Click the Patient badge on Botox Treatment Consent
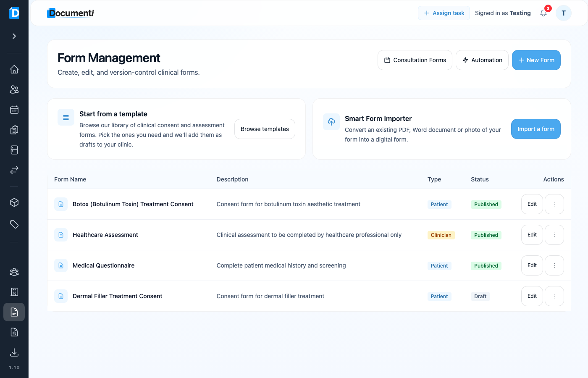588x378 pixels. click(x=439, y=205)
